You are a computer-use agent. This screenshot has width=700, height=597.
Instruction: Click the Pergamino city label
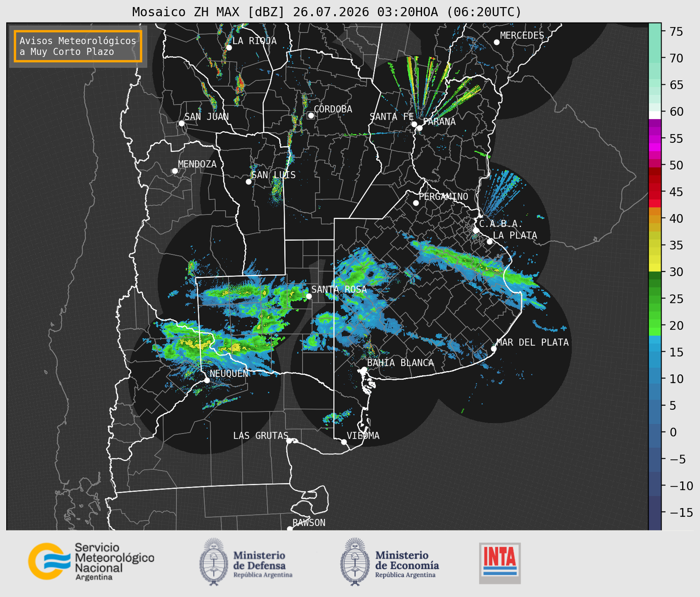coord(443,196)
